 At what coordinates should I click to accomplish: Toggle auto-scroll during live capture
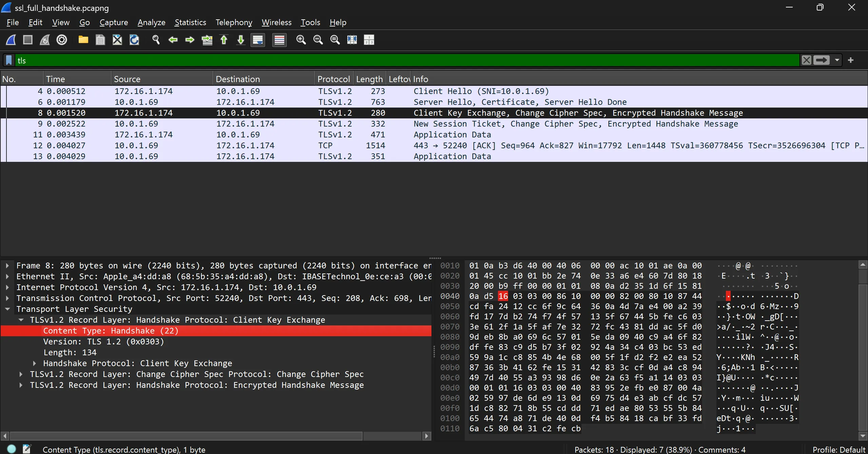(x=258, y=40)
